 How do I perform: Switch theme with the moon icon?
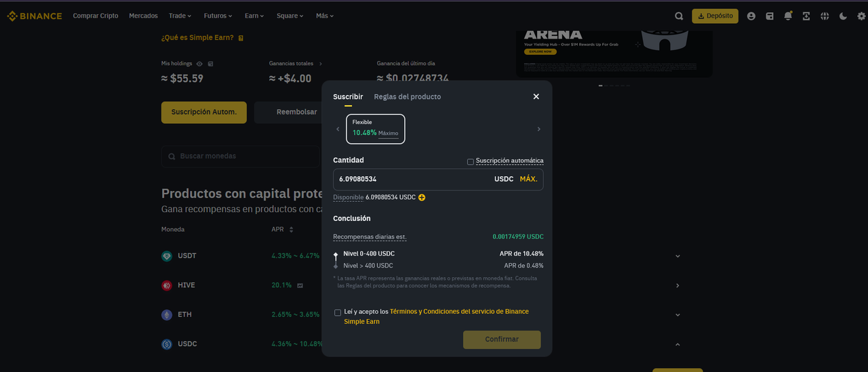[843, 16]
